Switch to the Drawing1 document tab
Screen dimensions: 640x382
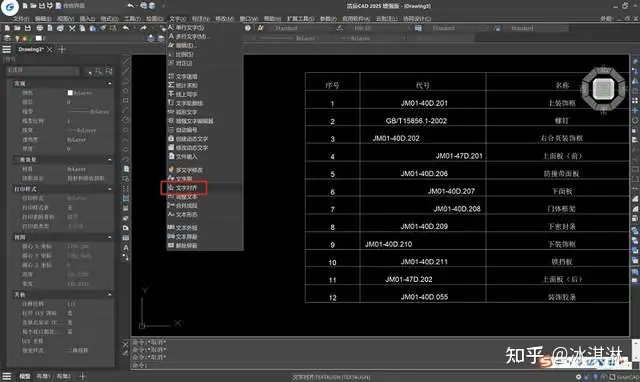(31, 49)
